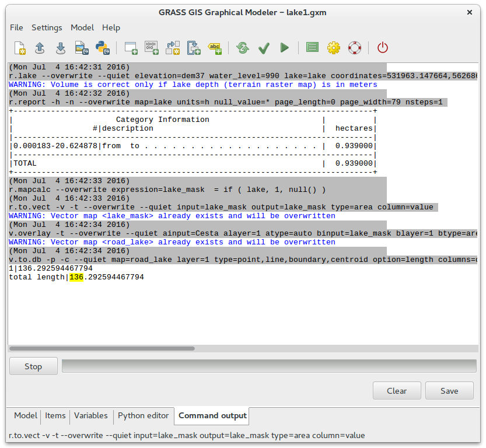Add loop or condition to model icon
This screenshot has height=448, width=486.
tap(194, 48)
